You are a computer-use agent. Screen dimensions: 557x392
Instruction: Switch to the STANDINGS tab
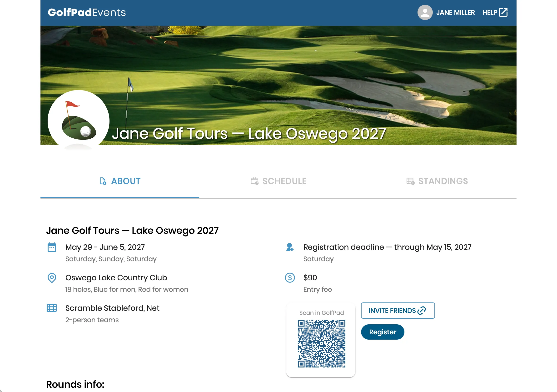tap(437, 181)
